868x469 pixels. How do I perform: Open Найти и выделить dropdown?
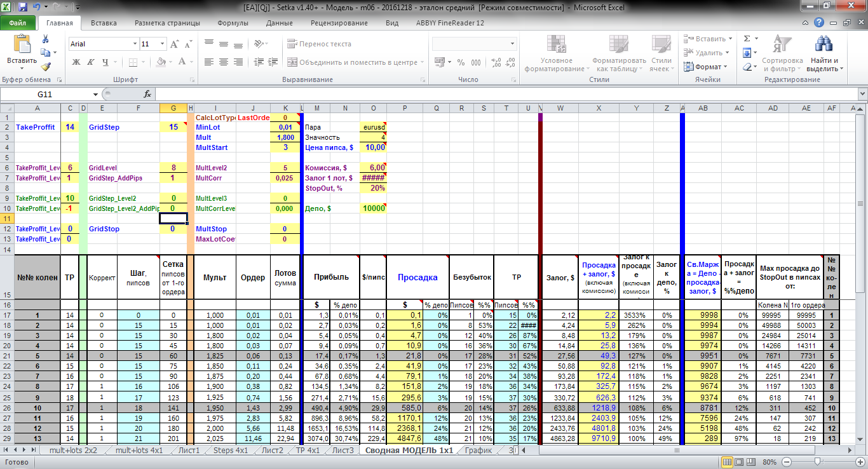tap(826, 53)
